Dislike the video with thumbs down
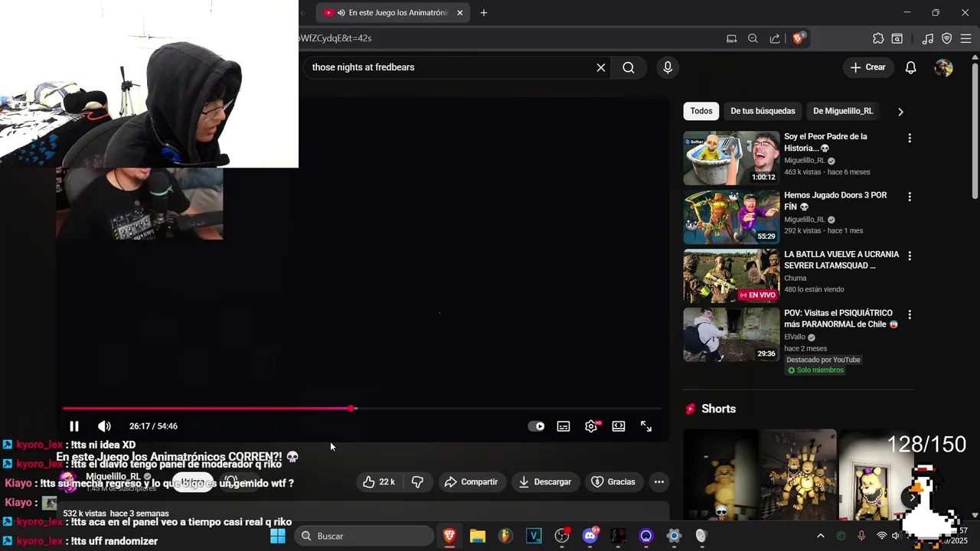Image resolution: width=980 pixels, height=551 pixels. [417, 482]
